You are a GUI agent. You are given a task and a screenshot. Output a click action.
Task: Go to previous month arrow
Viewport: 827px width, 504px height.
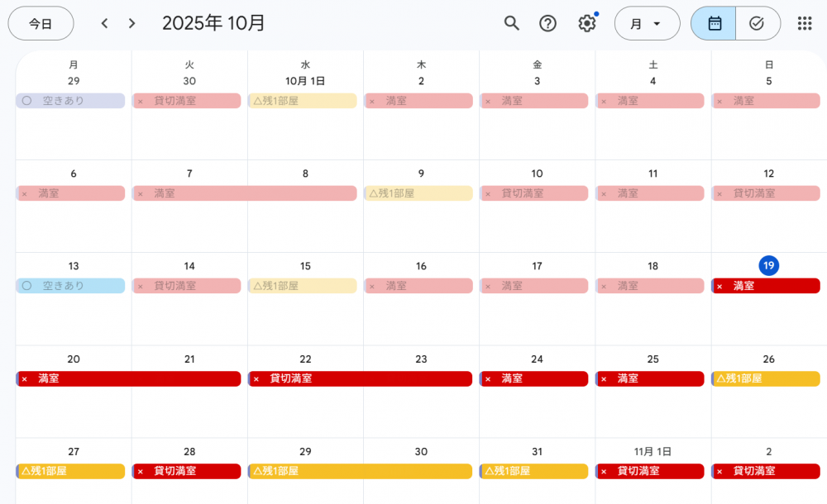[x=104, y=23]
